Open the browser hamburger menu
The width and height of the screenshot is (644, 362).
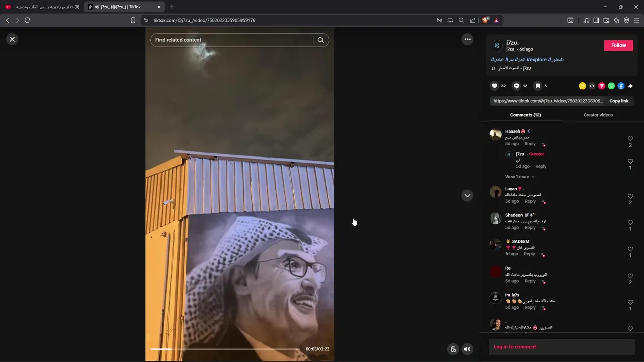point(636,20)
